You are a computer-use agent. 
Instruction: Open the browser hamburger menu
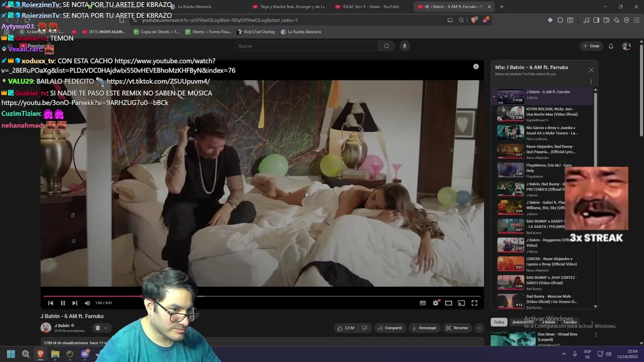637,20
